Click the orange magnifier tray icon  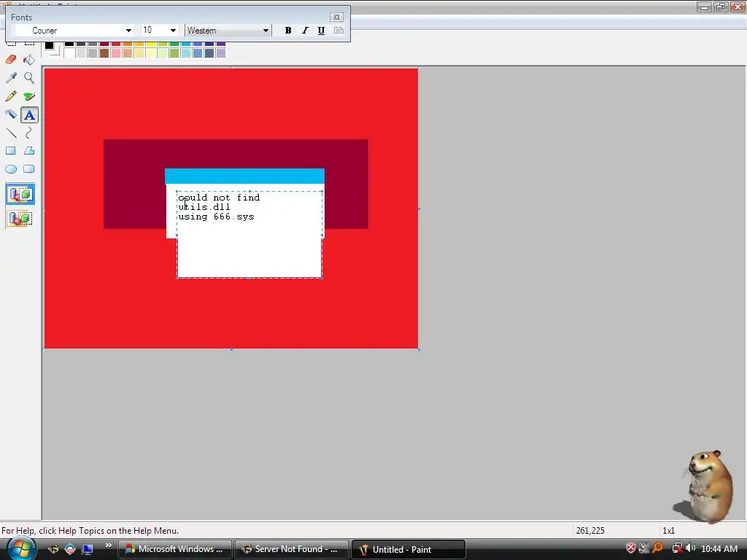point(658,548)
